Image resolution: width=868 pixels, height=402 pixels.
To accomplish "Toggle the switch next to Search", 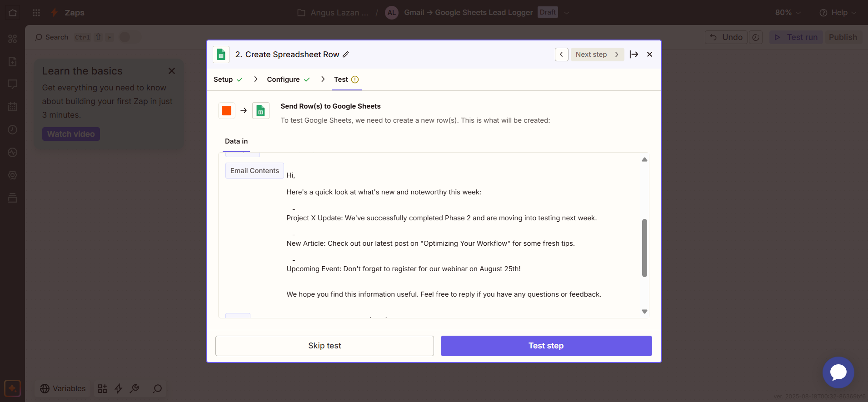I will pyautogui.click(x=130, y=37).
